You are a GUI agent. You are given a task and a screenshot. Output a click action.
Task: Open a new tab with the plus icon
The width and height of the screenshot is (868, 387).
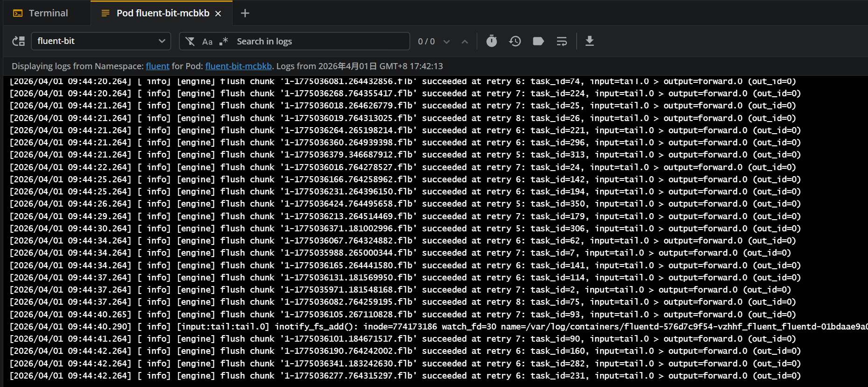tap(245, 13)
